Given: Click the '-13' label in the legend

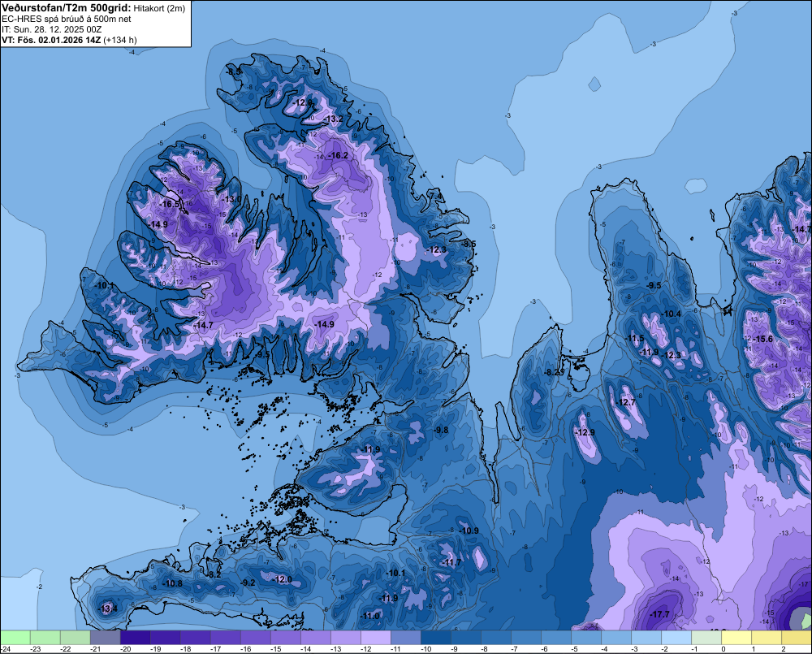Looking at the screenshot, I should 336,649.
